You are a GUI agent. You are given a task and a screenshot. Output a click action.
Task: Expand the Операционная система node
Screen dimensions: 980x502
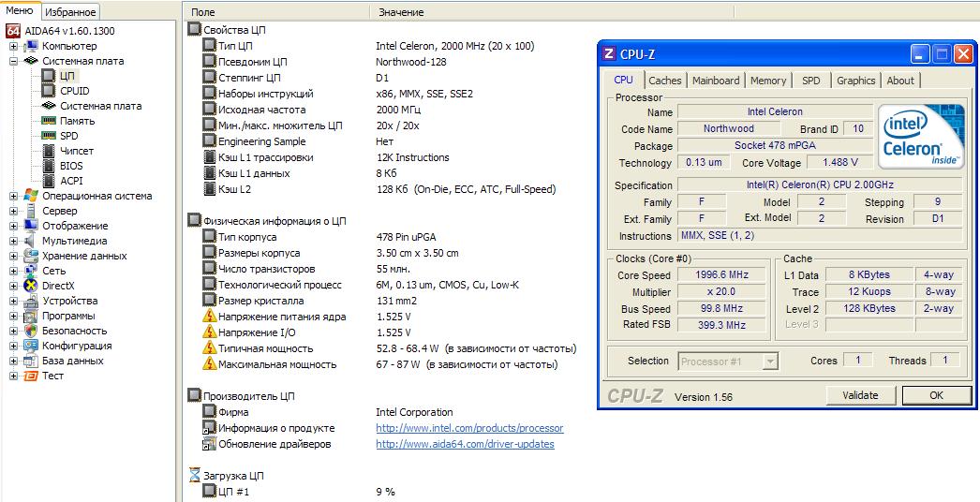(x=14, y=196)
